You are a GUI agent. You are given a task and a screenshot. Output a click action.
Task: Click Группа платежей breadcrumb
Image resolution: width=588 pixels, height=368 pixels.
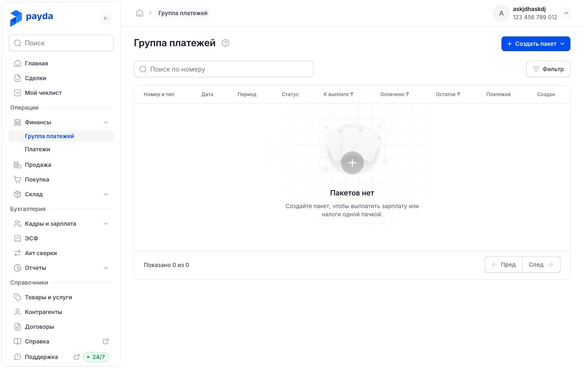pos(183,13)
